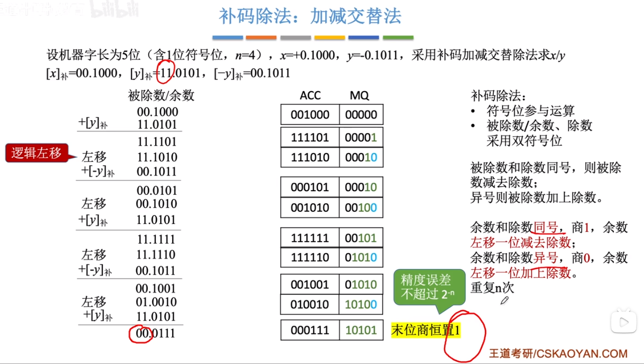Click remainder value 11.1101

point(157,141)
